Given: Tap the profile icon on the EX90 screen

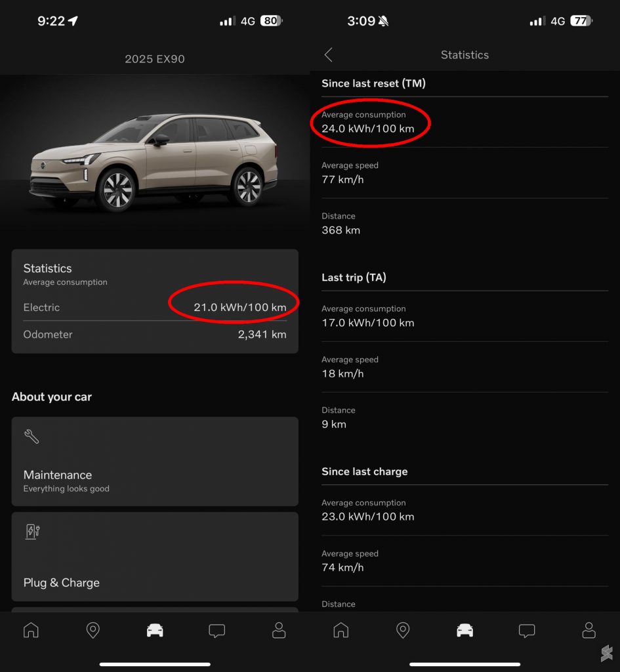Looking at the screenshot, I should pos(279,631).
